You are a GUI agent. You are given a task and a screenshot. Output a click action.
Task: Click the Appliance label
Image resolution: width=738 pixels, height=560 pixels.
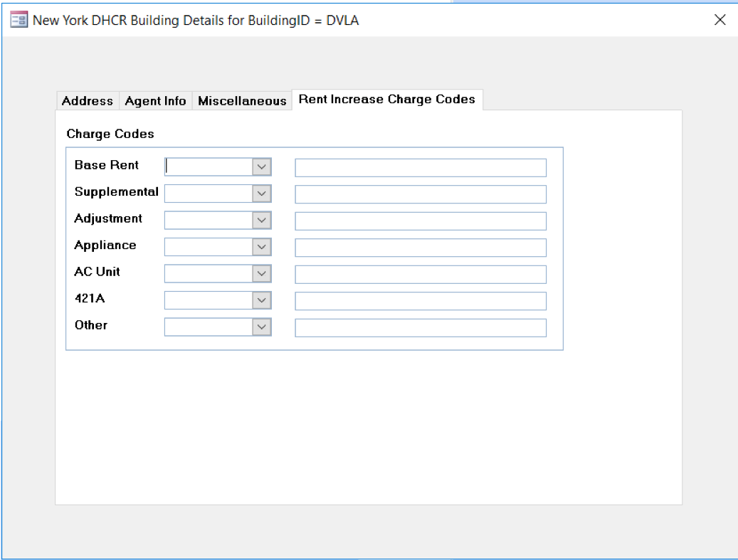105,245
